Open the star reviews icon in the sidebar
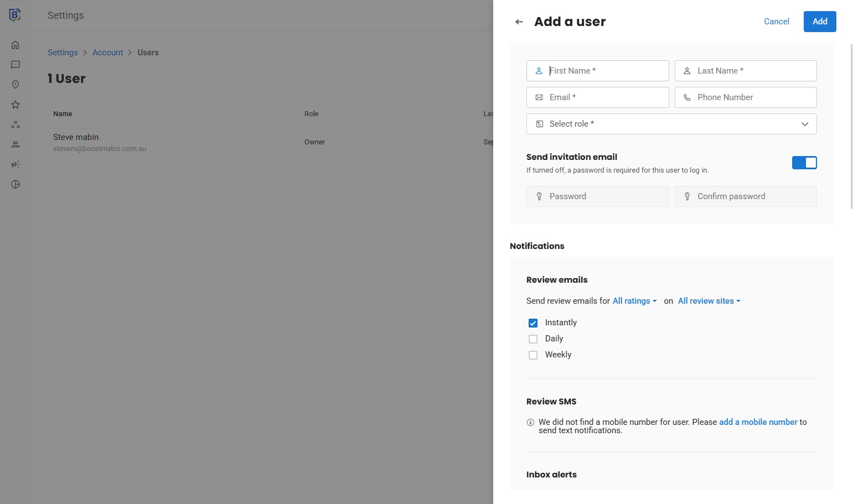This screenshot has width=853, height=504. pyautogui.click(x=15, y=105)
